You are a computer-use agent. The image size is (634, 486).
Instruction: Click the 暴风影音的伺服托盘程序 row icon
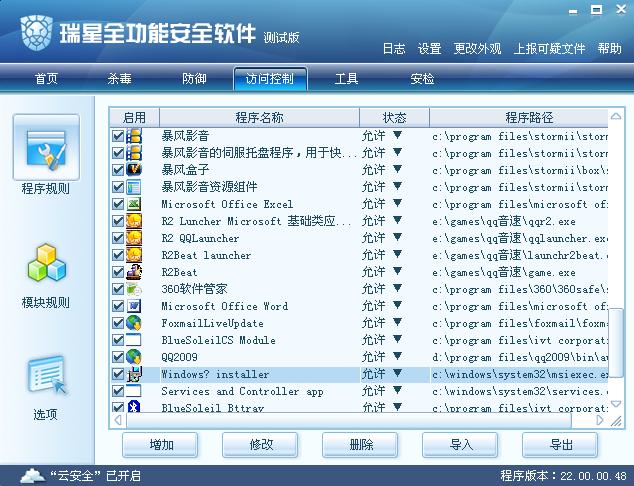[x=134, y=153]
